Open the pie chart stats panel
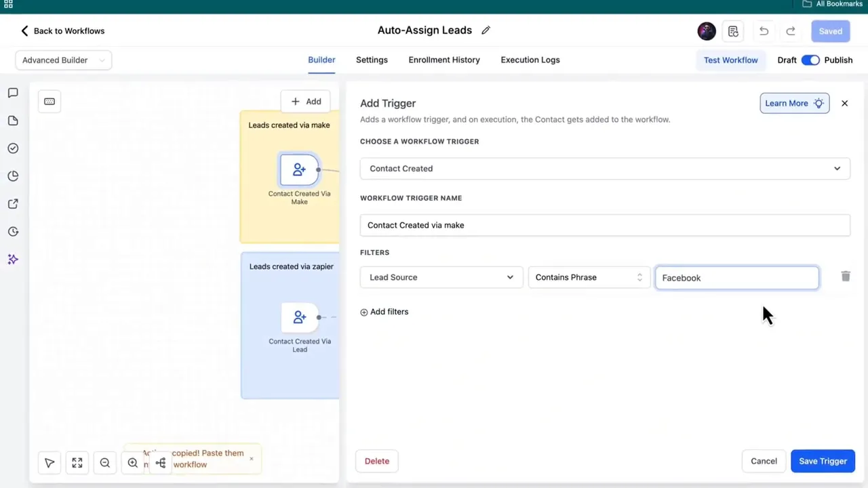Image resolution: width=868 pixels, height=488 pixels. 13,176
